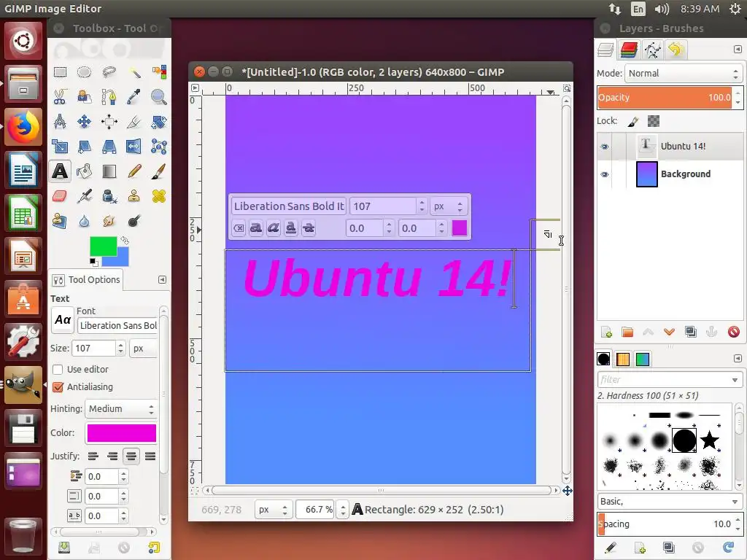
Task: Select the Rectangle Select tool
Action: point(60,72)
